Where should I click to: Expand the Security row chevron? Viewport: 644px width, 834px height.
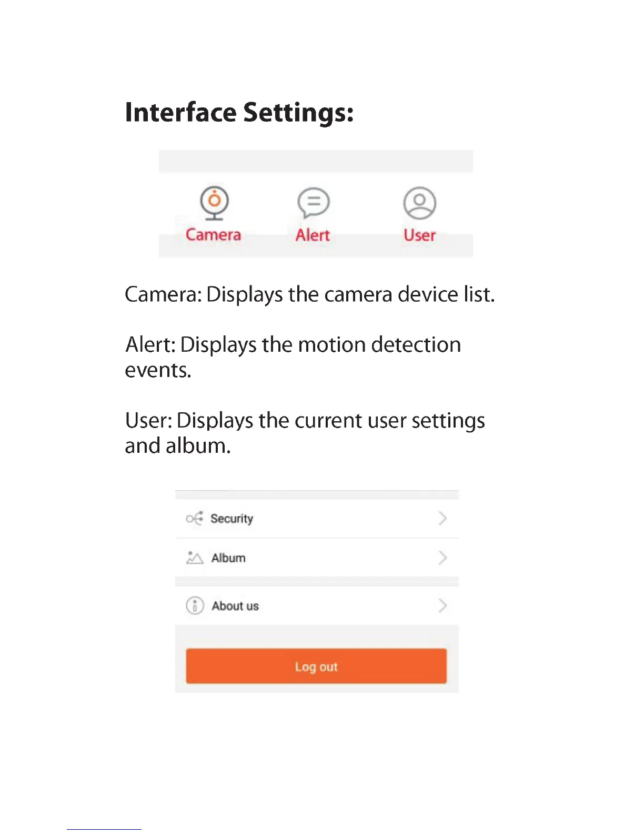(x=442, y=519)
